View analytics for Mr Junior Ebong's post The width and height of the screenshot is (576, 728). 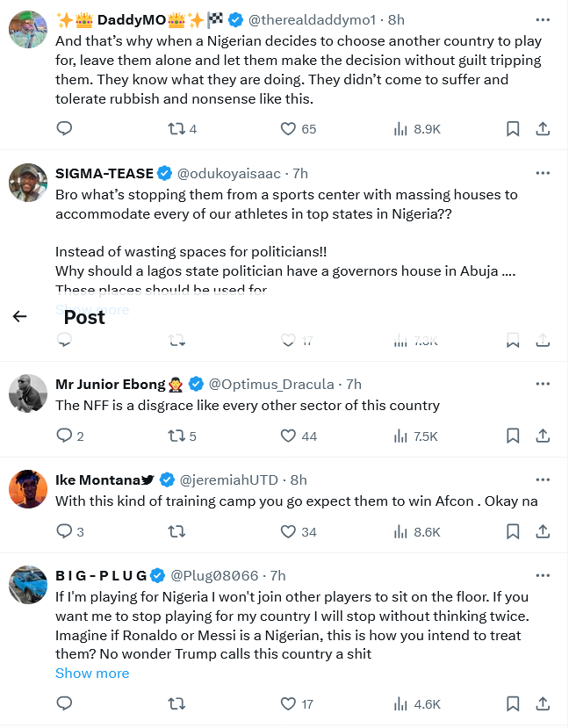click(400, 436)
